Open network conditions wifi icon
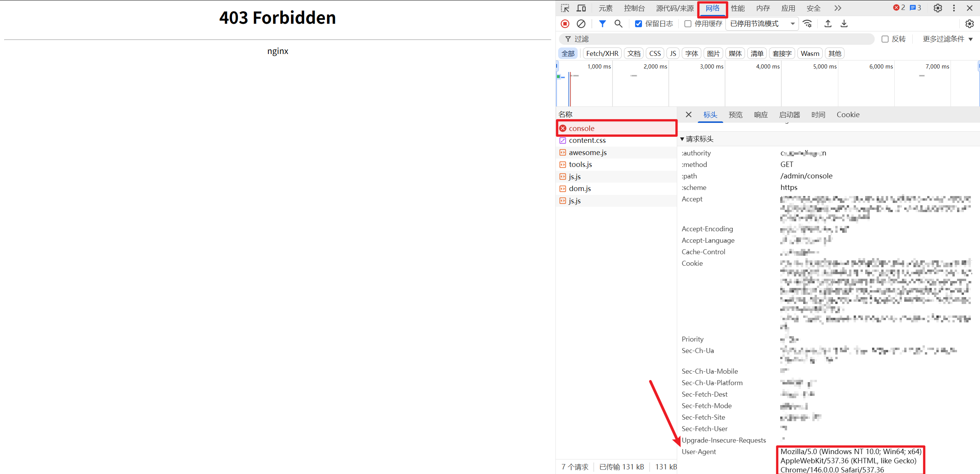The height and width of the screenshot is (474, 980). pos(807,24)
